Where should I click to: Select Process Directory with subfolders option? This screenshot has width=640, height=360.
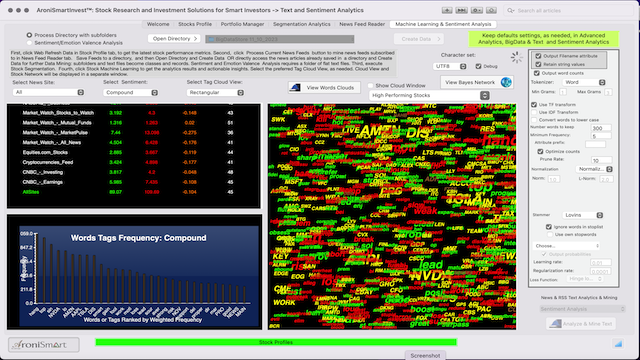pyautogui.click(x=29, y=35)
